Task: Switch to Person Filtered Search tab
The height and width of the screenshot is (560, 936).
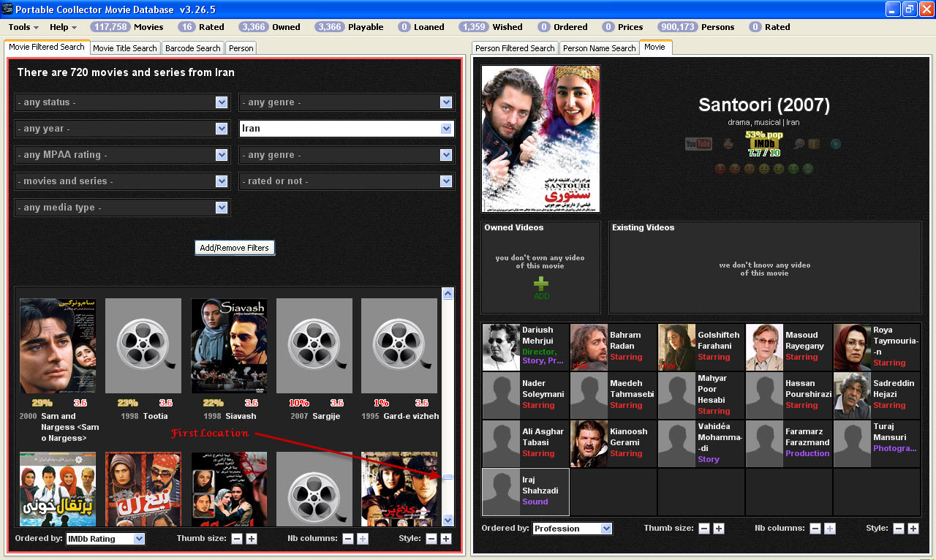Action: pyautogui.click(x=515, y=48)
